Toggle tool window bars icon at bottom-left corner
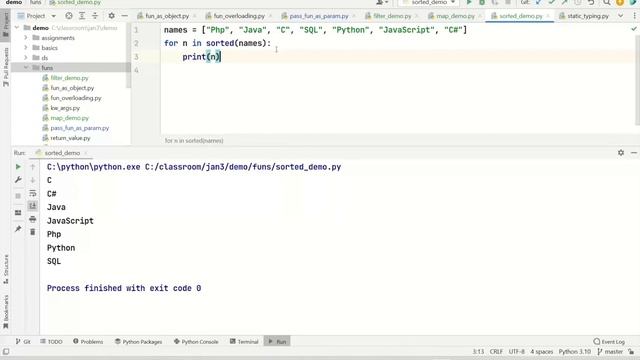This screenshot has width=640, height=360. coord(6,351)
